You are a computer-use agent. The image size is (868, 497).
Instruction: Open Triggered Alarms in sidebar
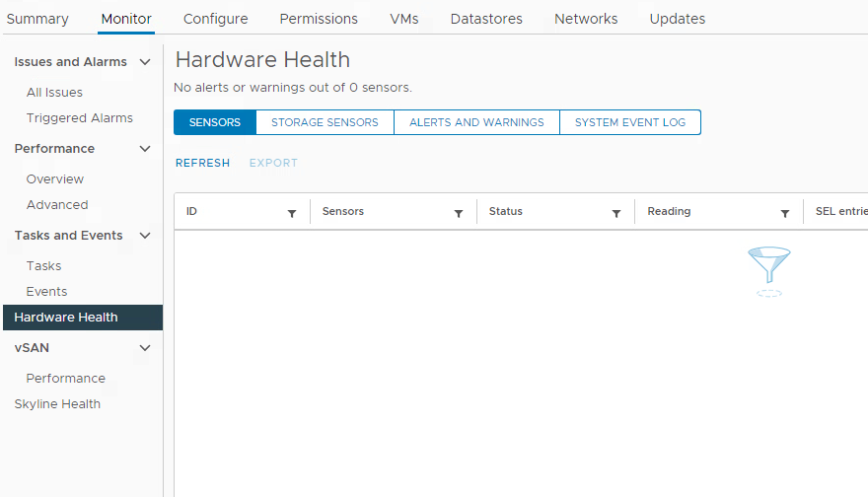click(x=80, y=118)
